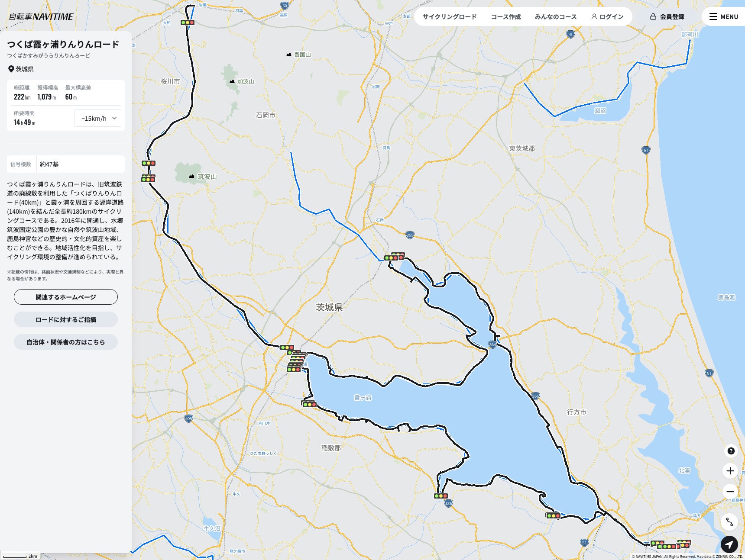Click the route path icon button

[729, 522]
